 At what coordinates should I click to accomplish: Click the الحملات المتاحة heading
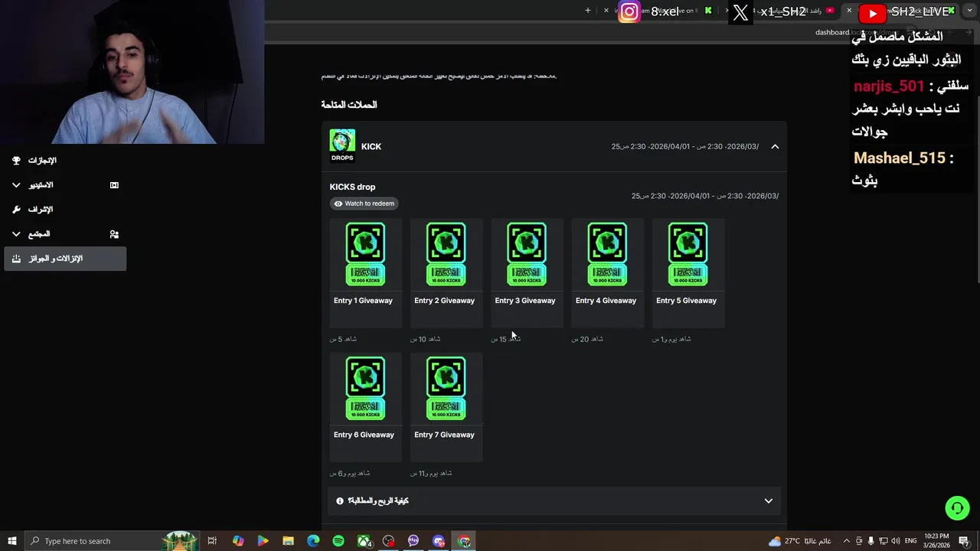349,105
